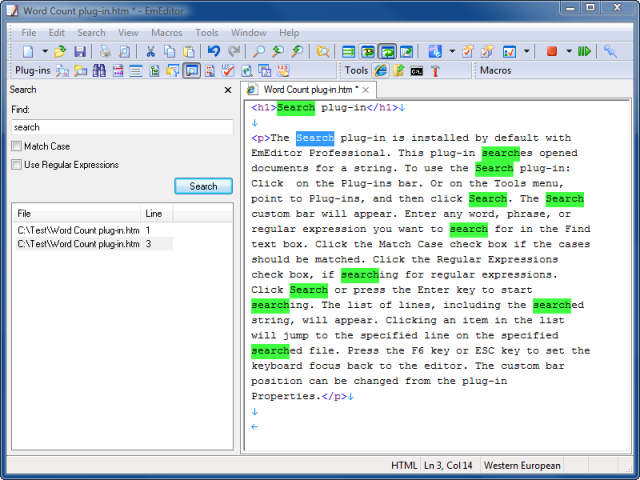The image size is (640, 480).
Task: Click the Find text box containing search
Action: click(122, 127)
